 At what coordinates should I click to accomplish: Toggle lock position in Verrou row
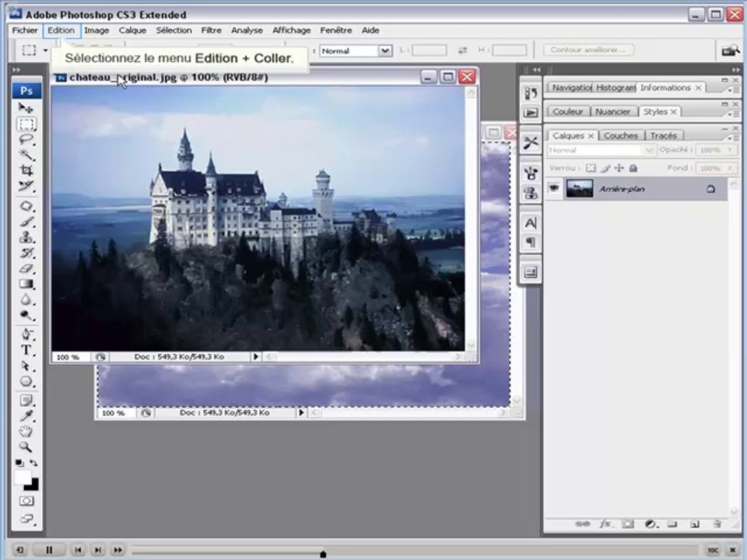(x=619, y=168)
